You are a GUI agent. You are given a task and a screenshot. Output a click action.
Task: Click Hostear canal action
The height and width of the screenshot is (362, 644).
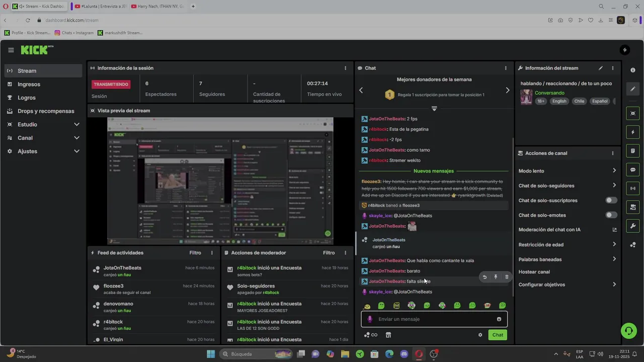[x=534, y=272]
